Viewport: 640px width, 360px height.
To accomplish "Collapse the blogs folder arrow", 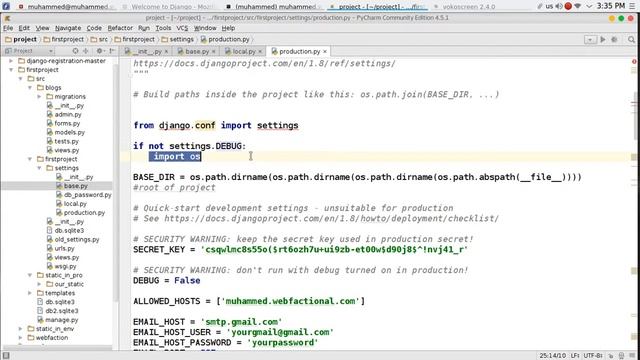I will tap(30, 88).
